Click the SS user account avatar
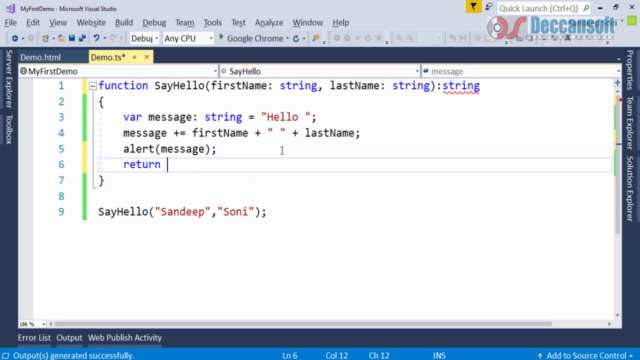 [632, 21]
